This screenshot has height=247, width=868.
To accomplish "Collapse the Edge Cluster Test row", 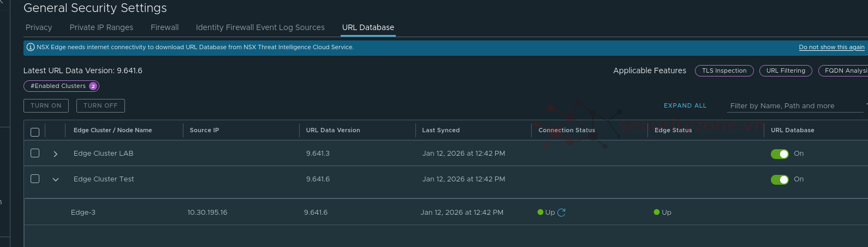I will (55, 179).
